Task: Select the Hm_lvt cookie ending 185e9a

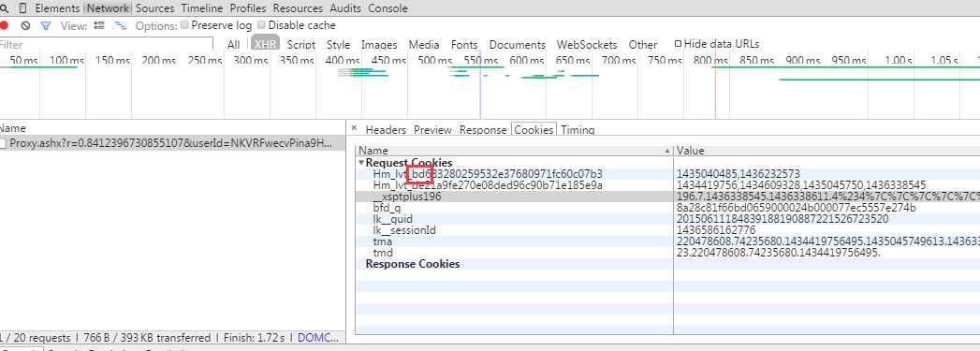Action: click(667, 185)
